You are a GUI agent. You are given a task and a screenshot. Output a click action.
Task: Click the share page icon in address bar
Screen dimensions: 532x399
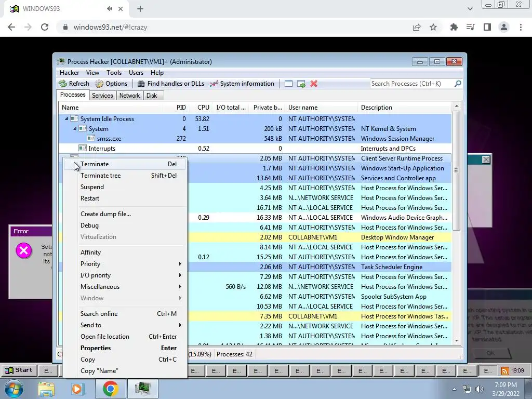click(417, 27)
